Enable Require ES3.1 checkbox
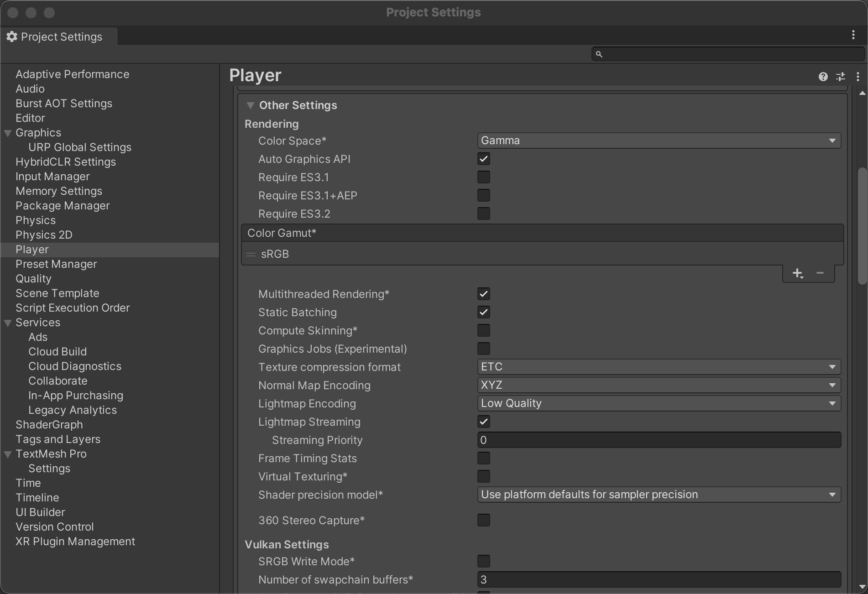 (x=484, y=177)
